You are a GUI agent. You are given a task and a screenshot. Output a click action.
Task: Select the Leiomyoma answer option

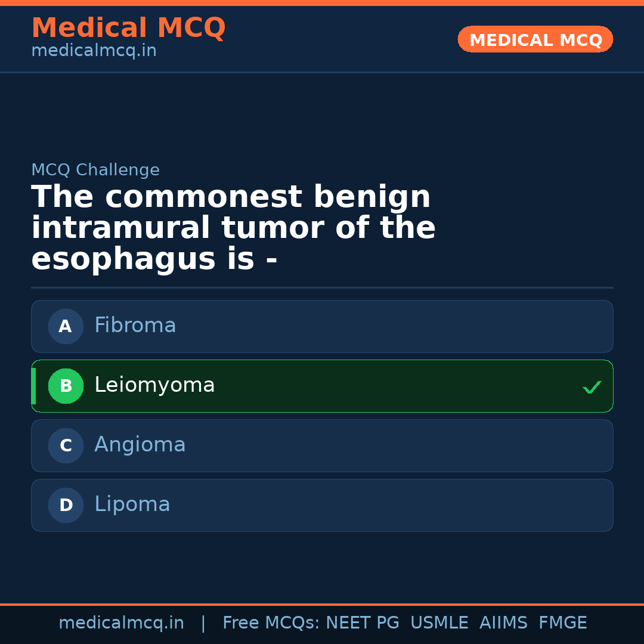(322, 386)
